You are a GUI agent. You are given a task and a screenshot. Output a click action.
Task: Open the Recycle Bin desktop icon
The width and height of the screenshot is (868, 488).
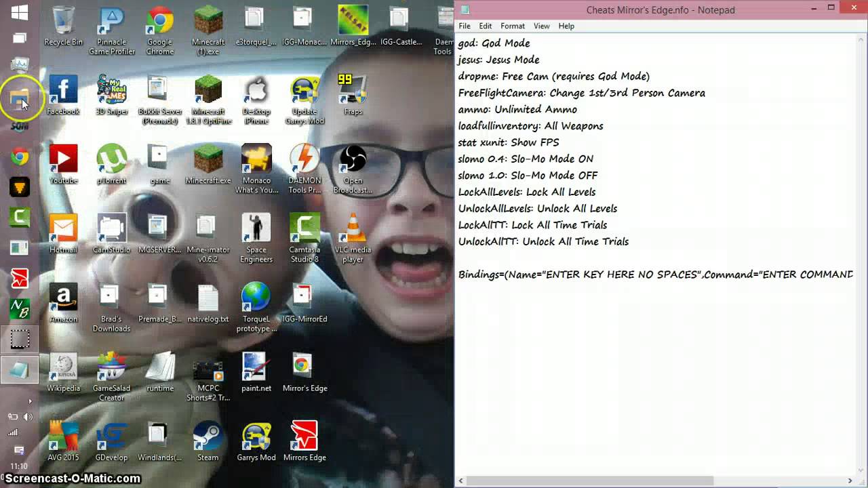[x=63, y=26]
